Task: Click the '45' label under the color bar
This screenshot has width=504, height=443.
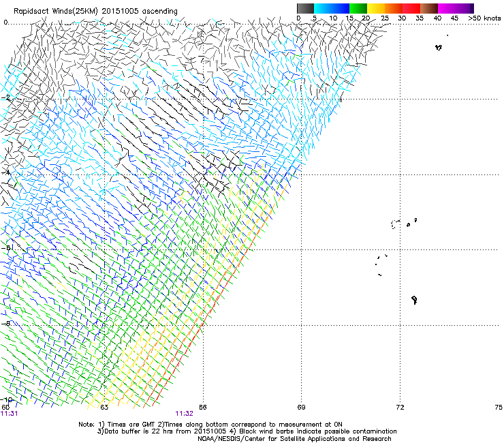Action: (x=454, y=18)
